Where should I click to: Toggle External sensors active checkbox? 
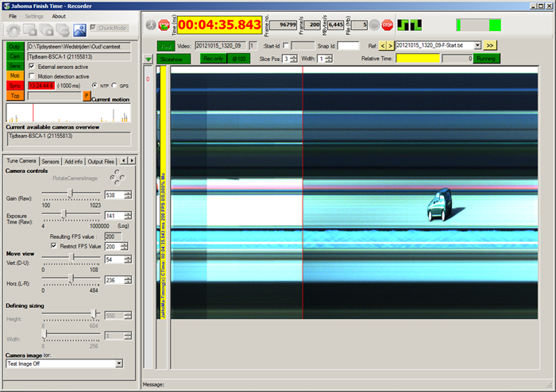point(32,66)
